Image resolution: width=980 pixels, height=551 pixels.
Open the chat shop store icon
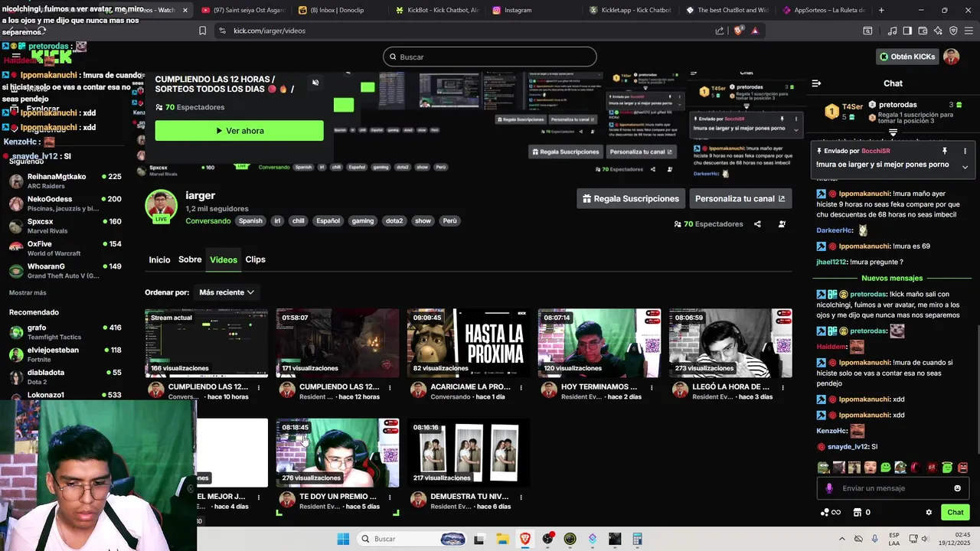point(857,513)
